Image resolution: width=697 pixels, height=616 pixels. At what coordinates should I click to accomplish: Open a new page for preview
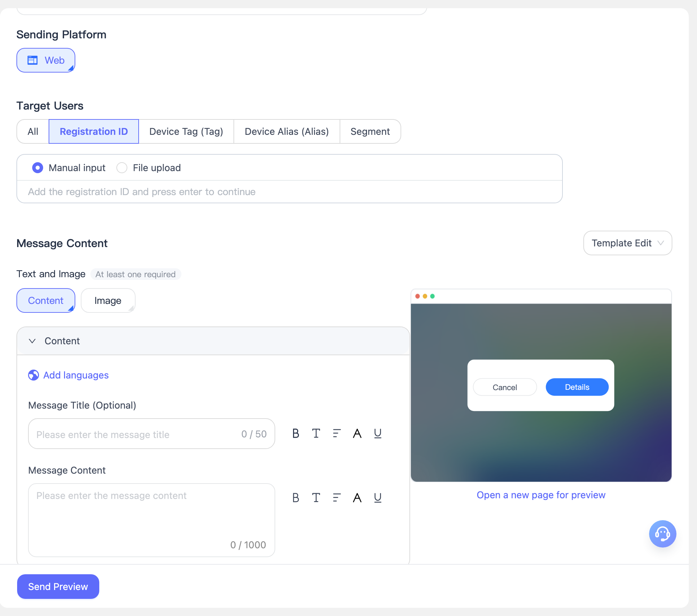click(x=541, y=495)
